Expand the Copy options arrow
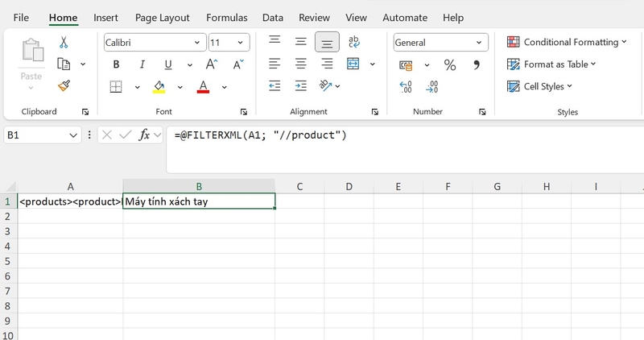The width and height of the screenshot is (644, 340). coord(83,64)
